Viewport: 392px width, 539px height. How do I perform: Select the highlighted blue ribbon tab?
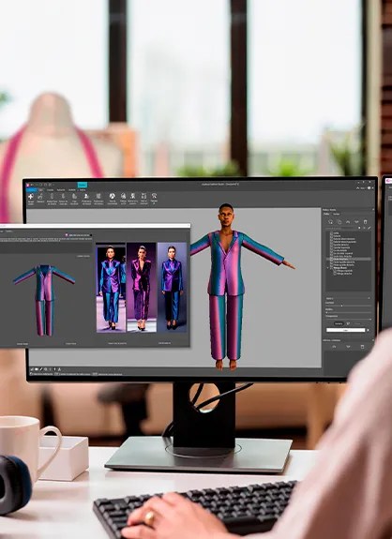(31, 189)
